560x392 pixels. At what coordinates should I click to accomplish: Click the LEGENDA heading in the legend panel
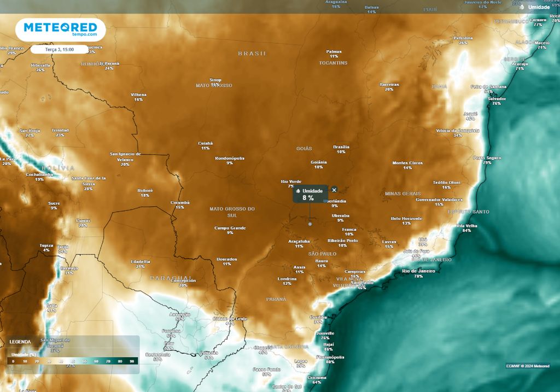point(20,341)
